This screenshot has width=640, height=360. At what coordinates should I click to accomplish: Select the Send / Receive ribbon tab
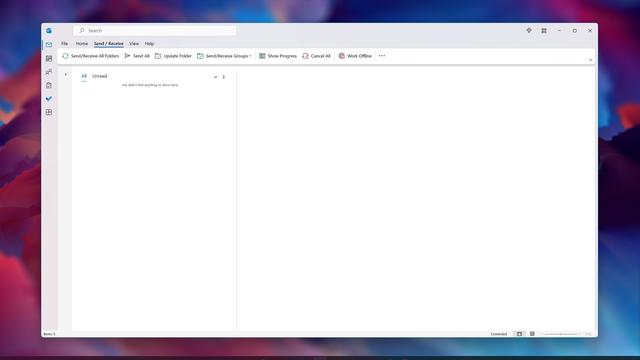click(x=109, y=44)
